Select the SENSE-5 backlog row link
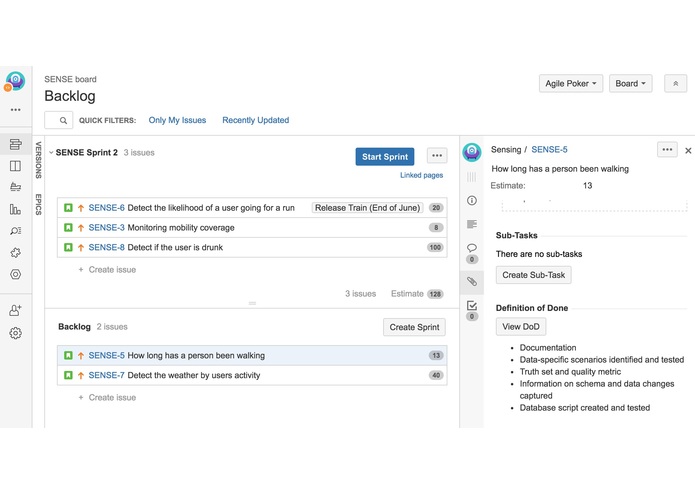This screenshot has height=494, width=695. click(106, 355)
